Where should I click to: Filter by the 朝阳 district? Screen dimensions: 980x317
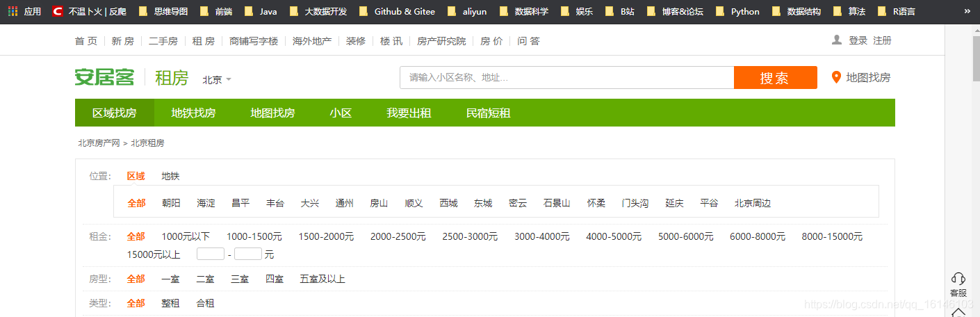(x=171, y=204)
